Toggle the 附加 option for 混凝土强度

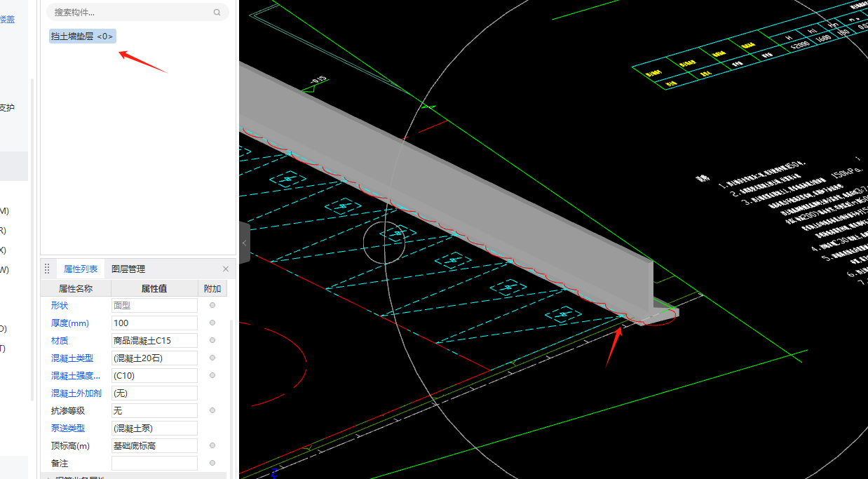(x=212, y=375)
